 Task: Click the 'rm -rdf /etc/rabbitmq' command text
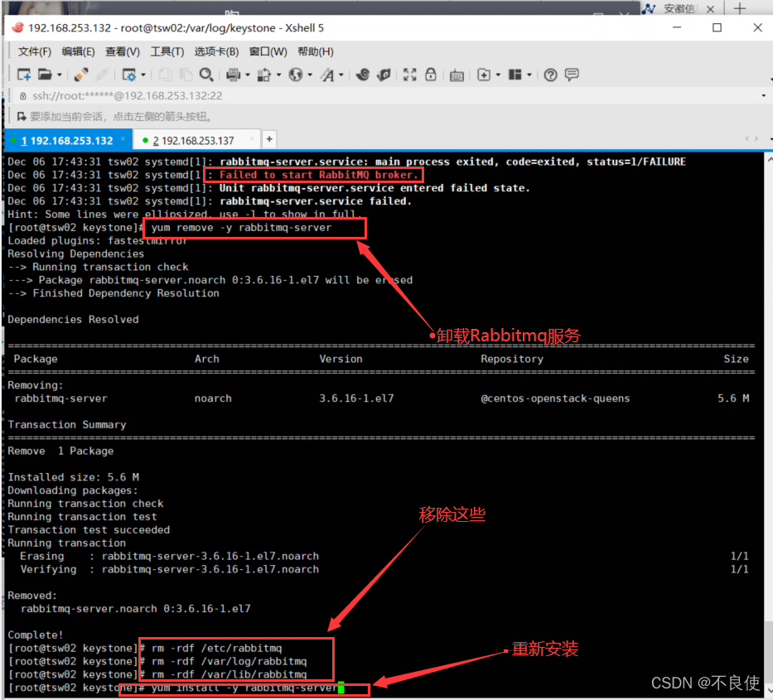click(216, 649)
